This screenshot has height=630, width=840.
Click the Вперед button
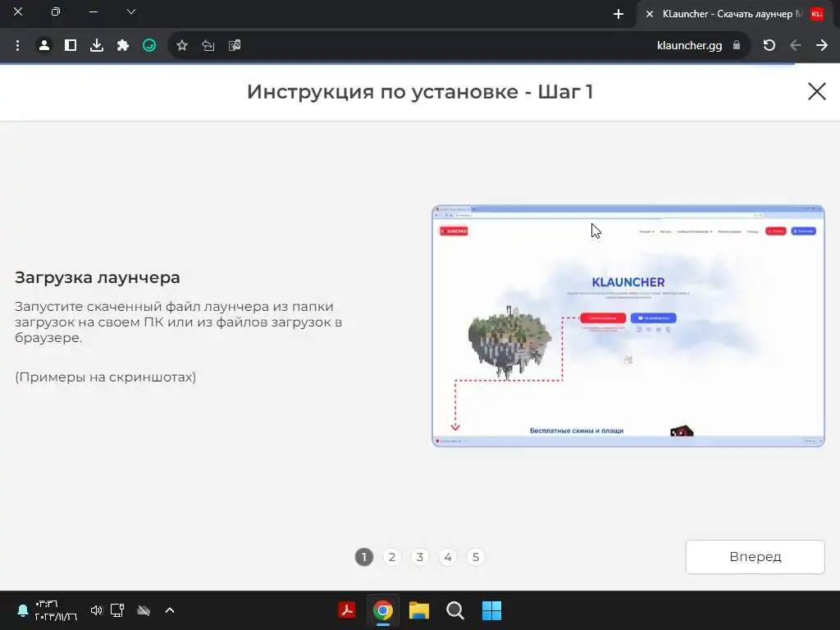coord(756,557)
